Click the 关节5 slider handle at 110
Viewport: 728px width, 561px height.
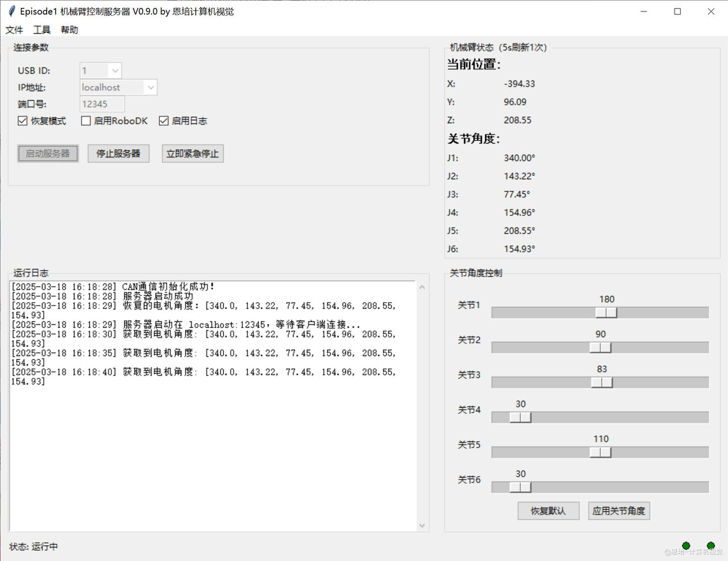coord(600,452)
